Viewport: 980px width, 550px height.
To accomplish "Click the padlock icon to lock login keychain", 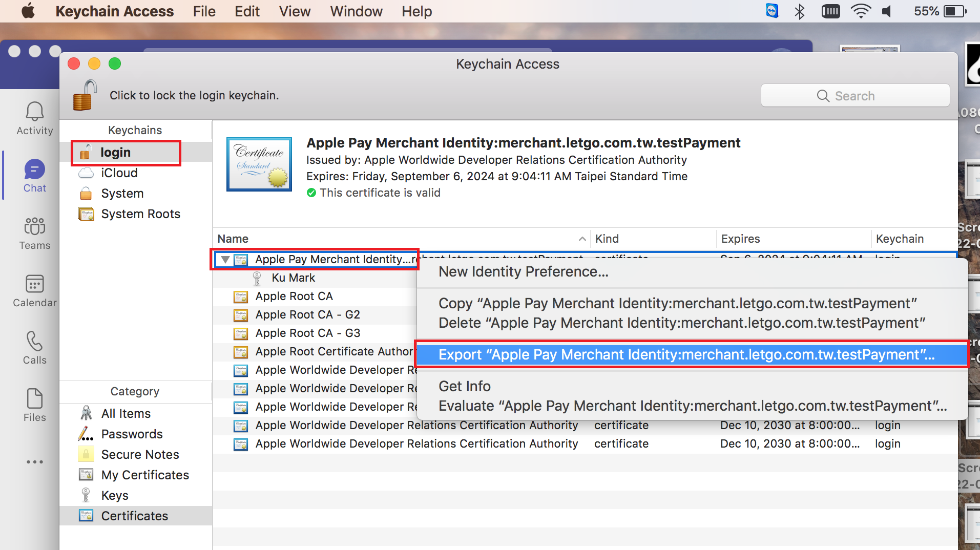I will pos(85,95).
